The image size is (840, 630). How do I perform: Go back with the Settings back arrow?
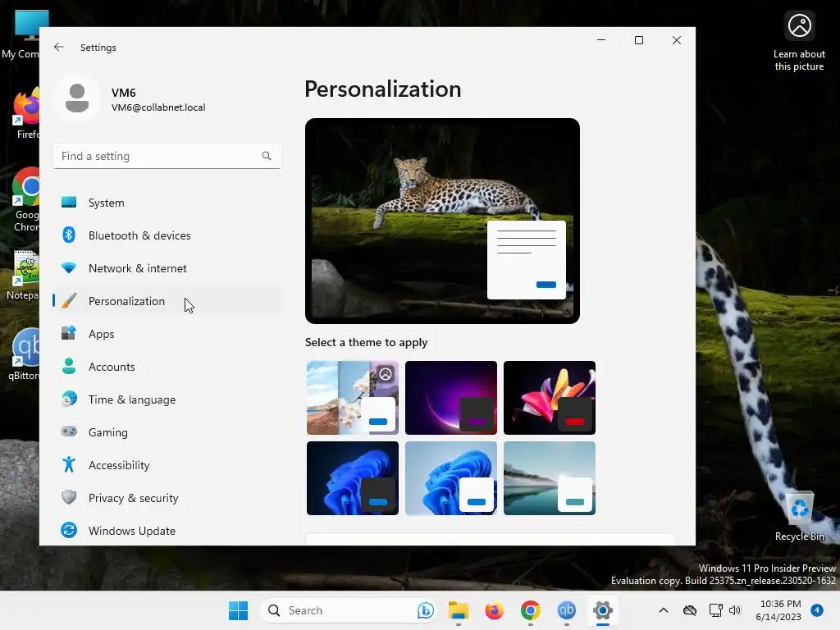(x=59, y=47)
